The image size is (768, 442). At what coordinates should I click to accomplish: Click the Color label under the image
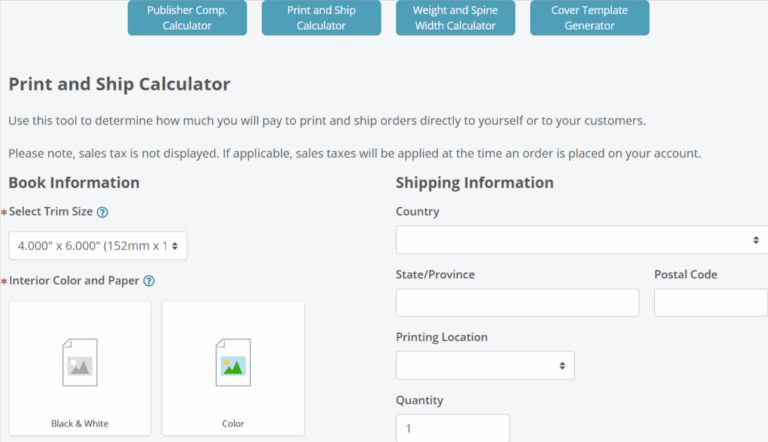click(x=233, y=424)
